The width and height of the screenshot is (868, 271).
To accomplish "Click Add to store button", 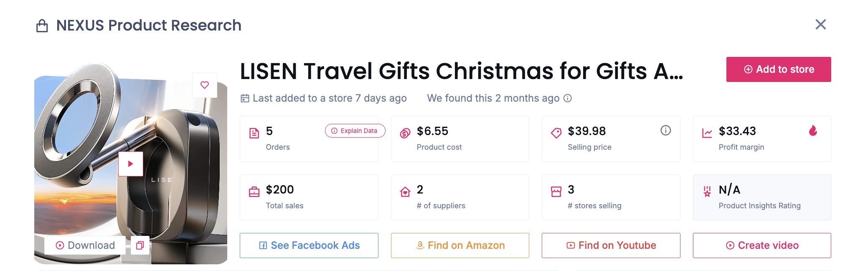I will (778, 69).
